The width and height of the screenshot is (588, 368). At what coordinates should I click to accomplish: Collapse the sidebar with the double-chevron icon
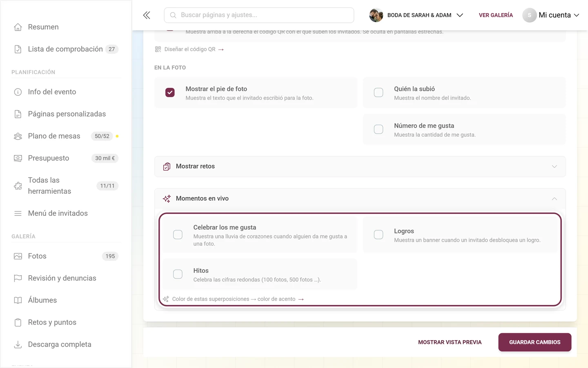(147, 15)
